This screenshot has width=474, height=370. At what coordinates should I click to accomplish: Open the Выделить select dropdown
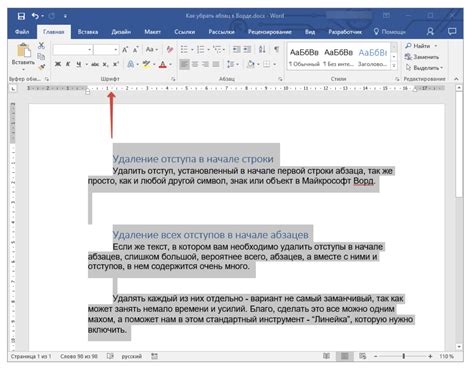(x=424, y=68)
